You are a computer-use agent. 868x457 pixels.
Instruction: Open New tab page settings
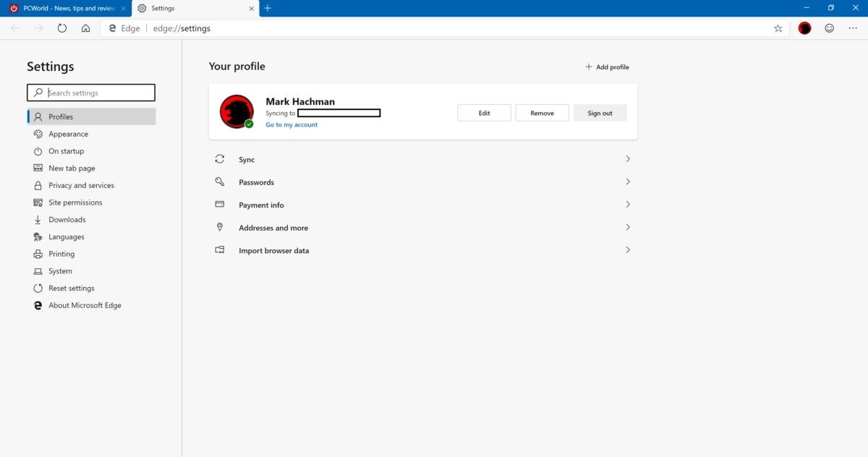tap(72, 168)
